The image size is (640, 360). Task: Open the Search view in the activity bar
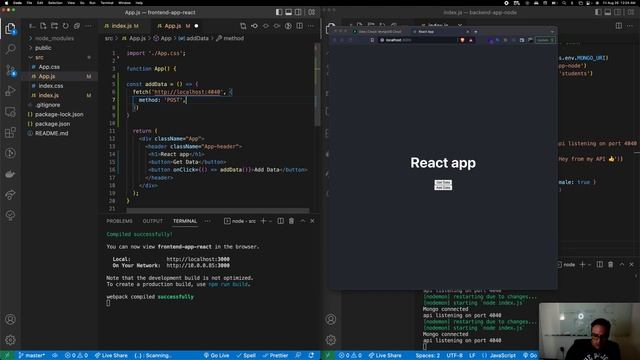[x=10, y=49]
